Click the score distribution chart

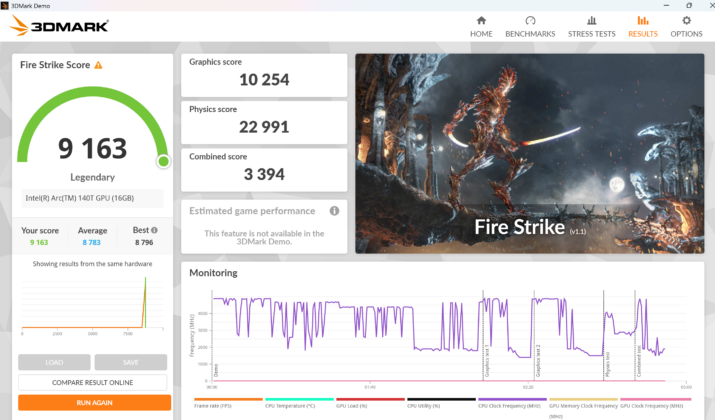93,304
